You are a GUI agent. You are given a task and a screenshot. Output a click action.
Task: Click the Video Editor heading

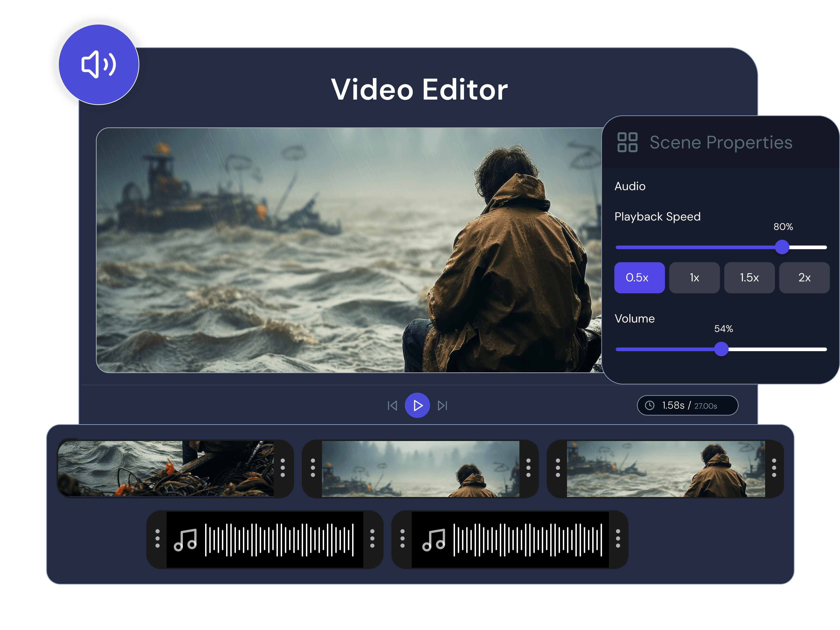(419, 90)
